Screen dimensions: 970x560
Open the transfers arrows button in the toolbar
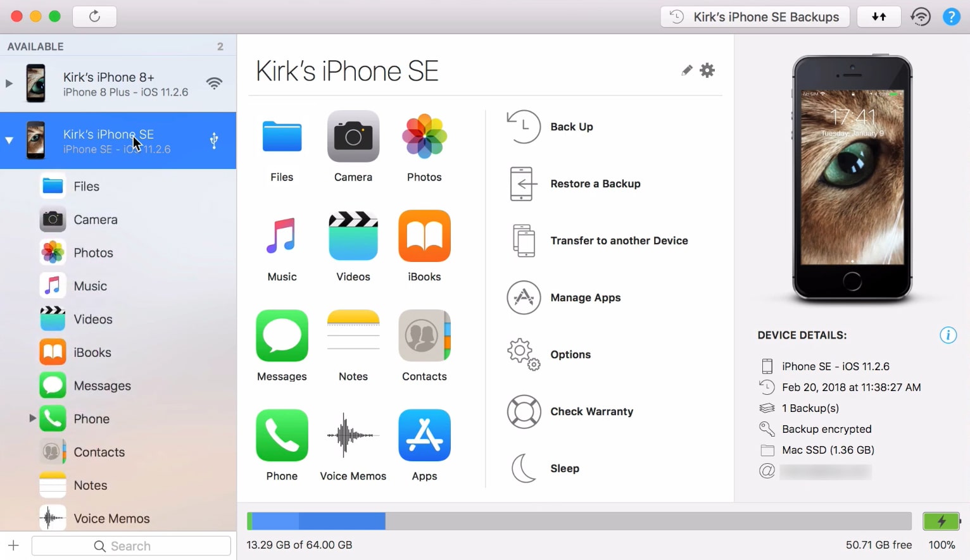point(879,16)
